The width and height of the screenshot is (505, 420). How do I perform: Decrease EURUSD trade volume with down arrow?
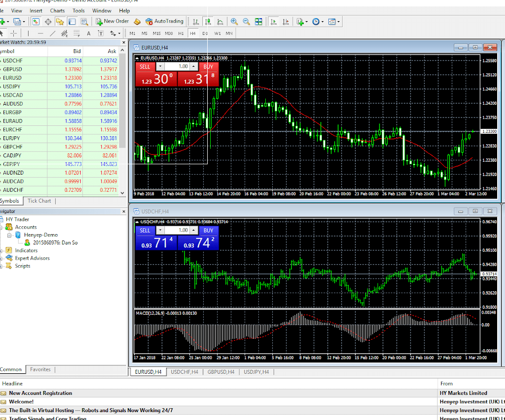(160, 66)
